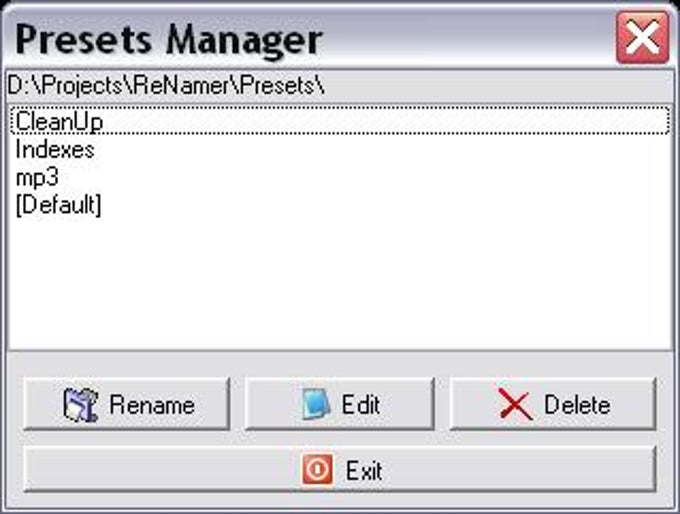Select the mp3 preset

point(37,178)
